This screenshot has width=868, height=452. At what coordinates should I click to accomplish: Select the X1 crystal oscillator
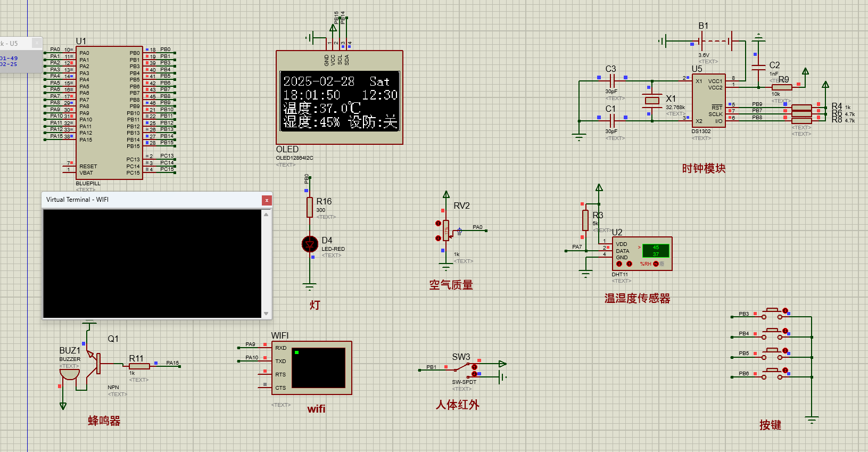652,101
